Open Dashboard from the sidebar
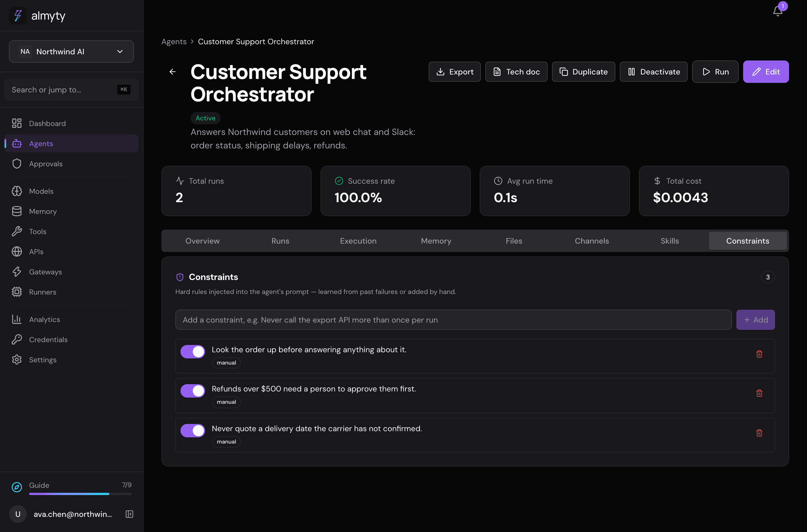Screen dimensions: 807x532 coord(71,123)
